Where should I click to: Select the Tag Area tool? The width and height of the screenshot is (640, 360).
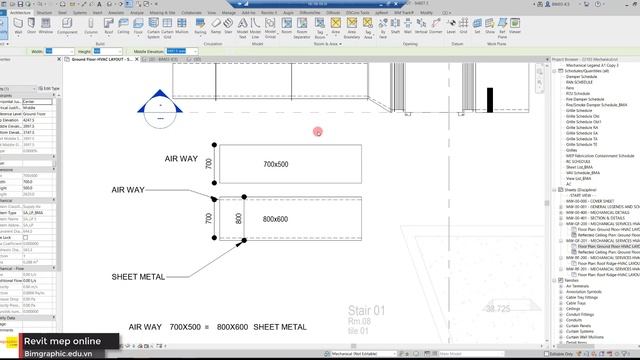coord(368,28)
